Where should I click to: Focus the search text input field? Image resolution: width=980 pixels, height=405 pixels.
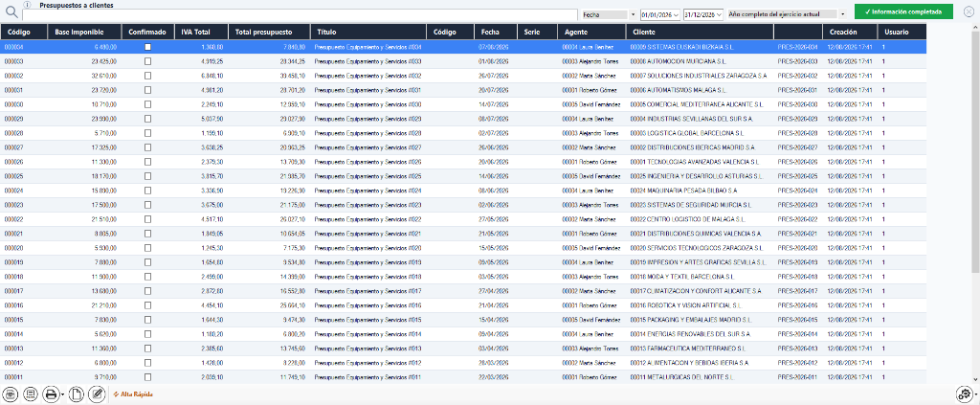click(x=300, y=14)
